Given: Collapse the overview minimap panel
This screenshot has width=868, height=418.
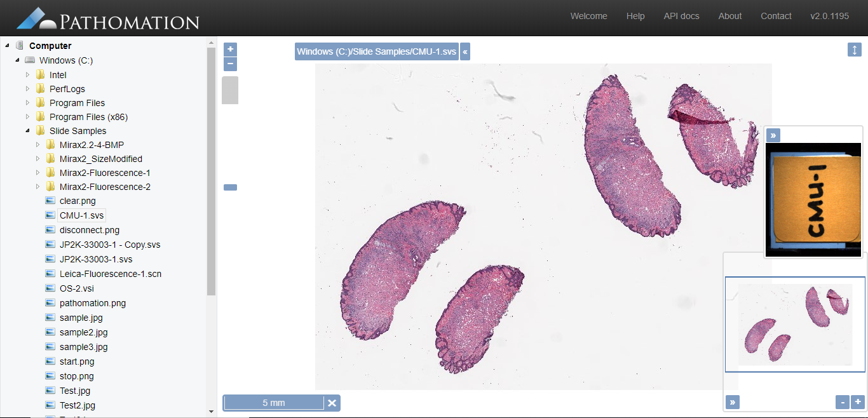Looking at the screenshot, I should pyautogui.click(x=732, y=402).
